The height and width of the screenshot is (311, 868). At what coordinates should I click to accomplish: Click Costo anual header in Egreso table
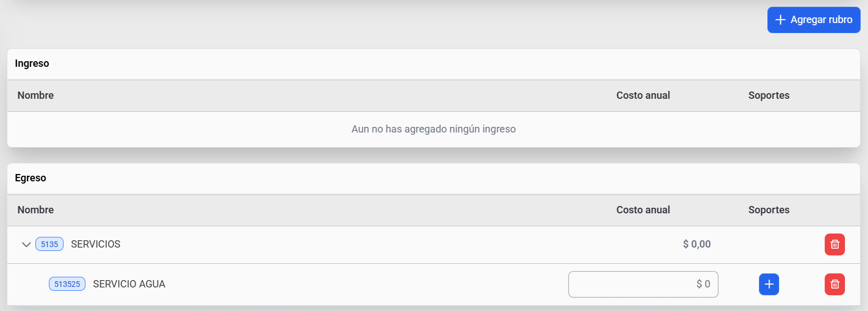pos(643,210)
